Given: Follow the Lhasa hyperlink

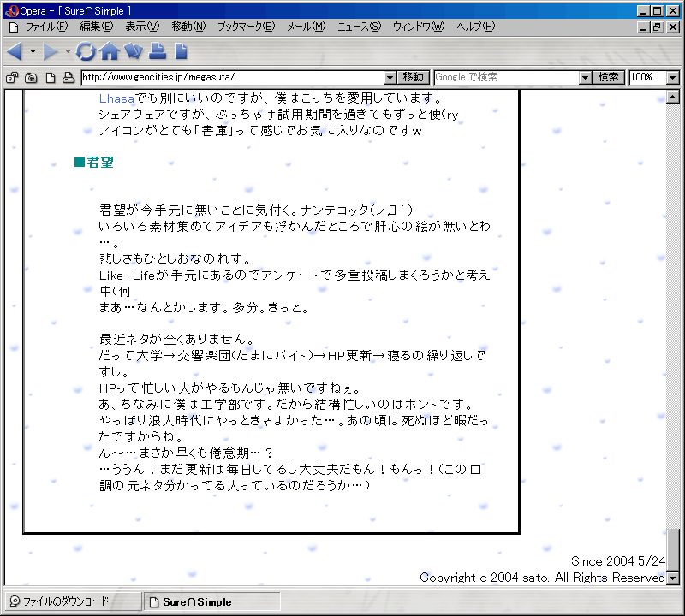Looking at the screenshot, I should pos(116,98).
